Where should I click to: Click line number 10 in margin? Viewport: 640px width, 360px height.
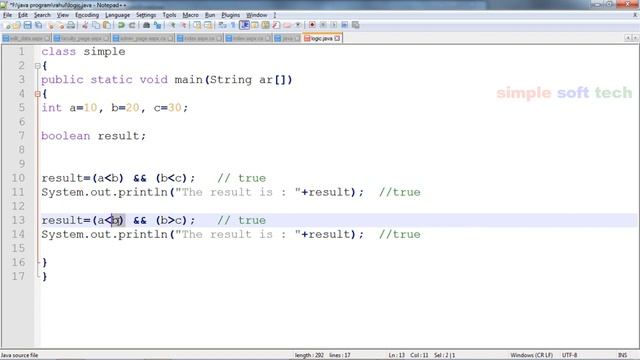[18, 178]
